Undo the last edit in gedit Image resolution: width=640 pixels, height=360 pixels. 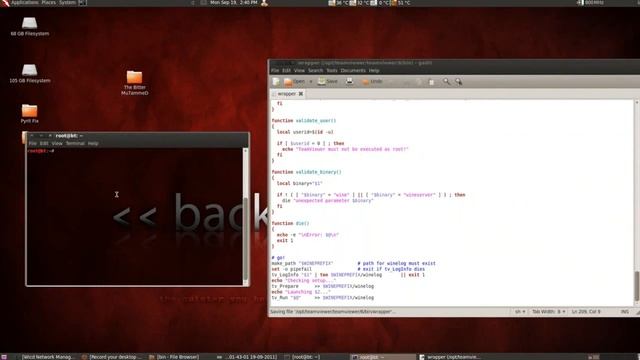pos(372,82)
